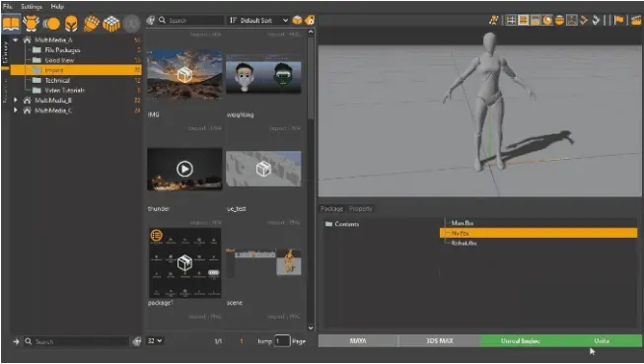644x364 pixels.
Task: Open the library book icon
Action: point(11,24)
